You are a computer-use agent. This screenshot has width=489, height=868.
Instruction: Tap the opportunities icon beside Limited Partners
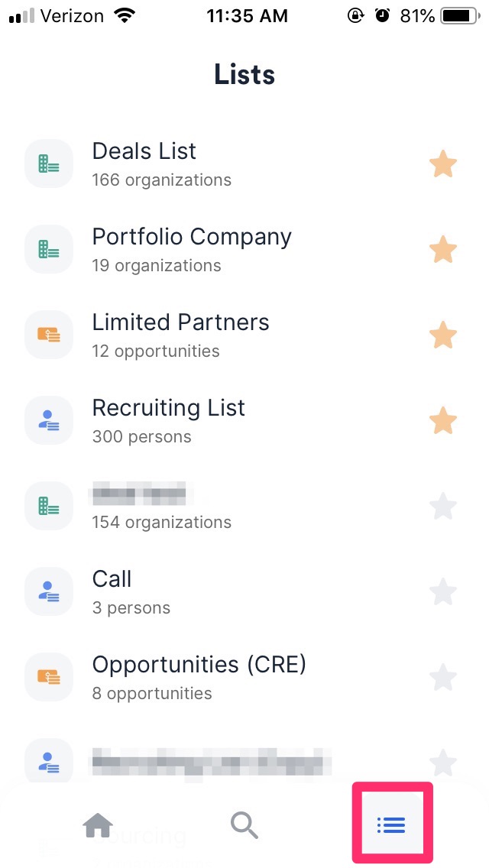click(48, 334)
